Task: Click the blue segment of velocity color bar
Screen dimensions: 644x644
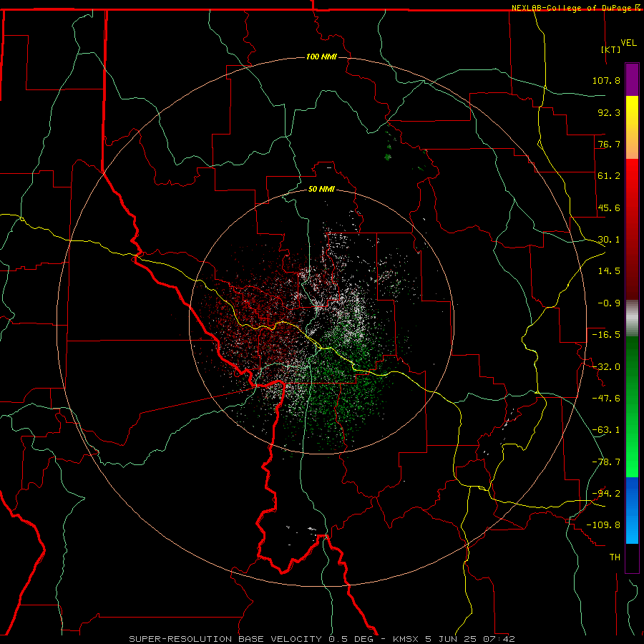Action: coord(632,510)
